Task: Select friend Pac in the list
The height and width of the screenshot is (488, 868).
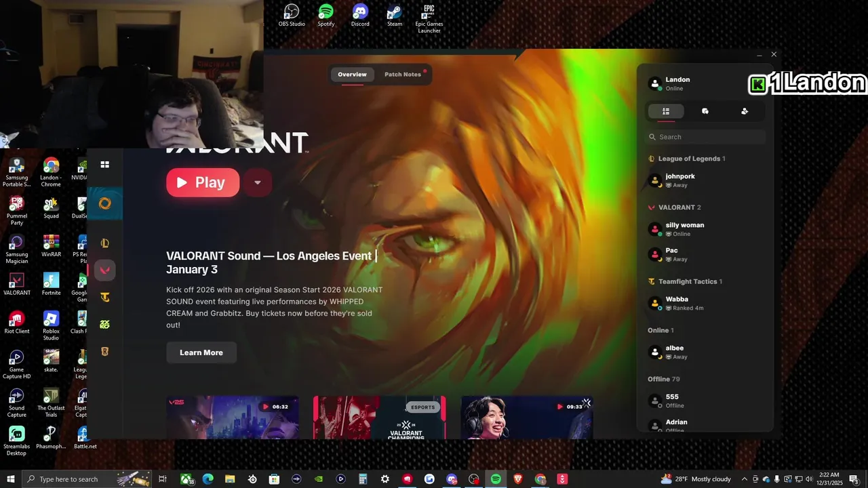Action: 705,255
